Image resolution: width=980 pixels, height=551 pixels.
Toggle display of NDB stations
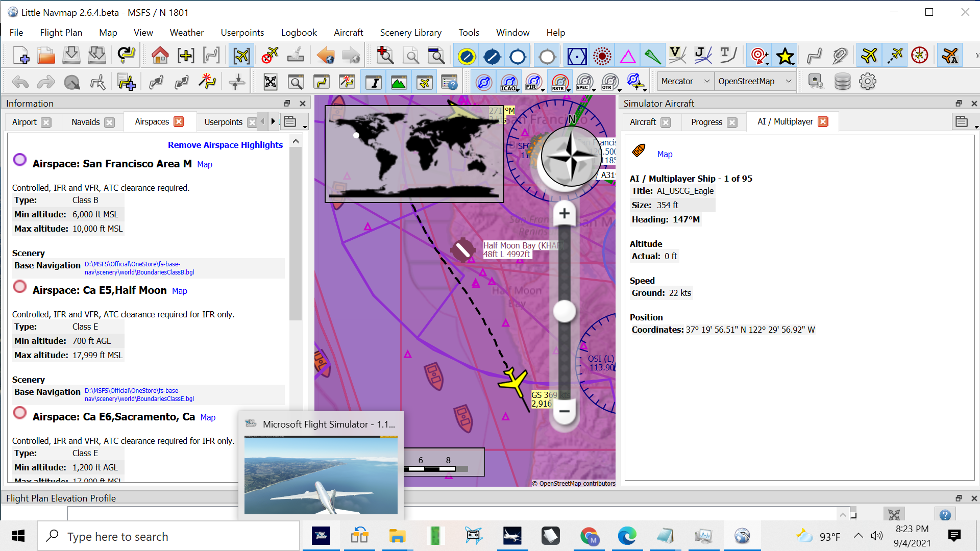(x=602, y=56)
